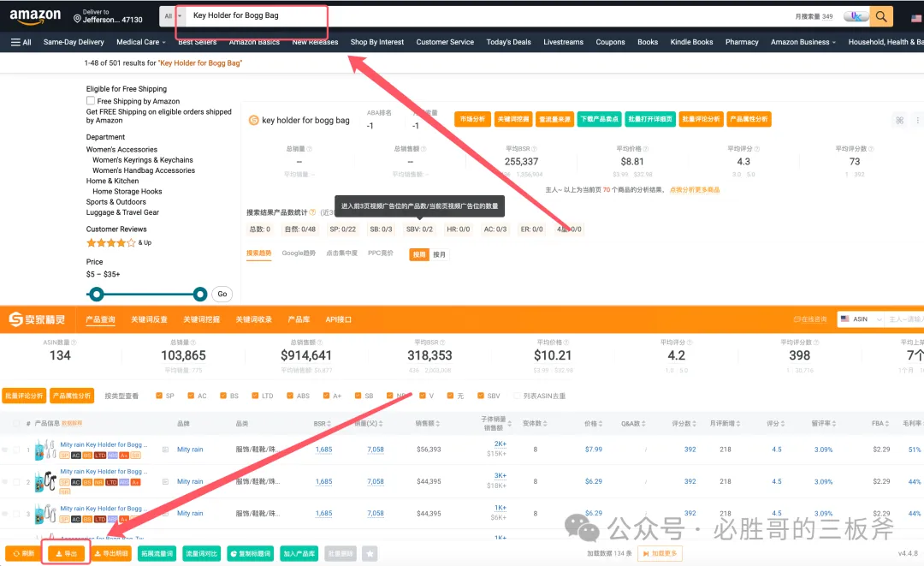Open the ASIN selector dropdown
The width and height of the screenshot is (924, 566).
pos(861,319)
